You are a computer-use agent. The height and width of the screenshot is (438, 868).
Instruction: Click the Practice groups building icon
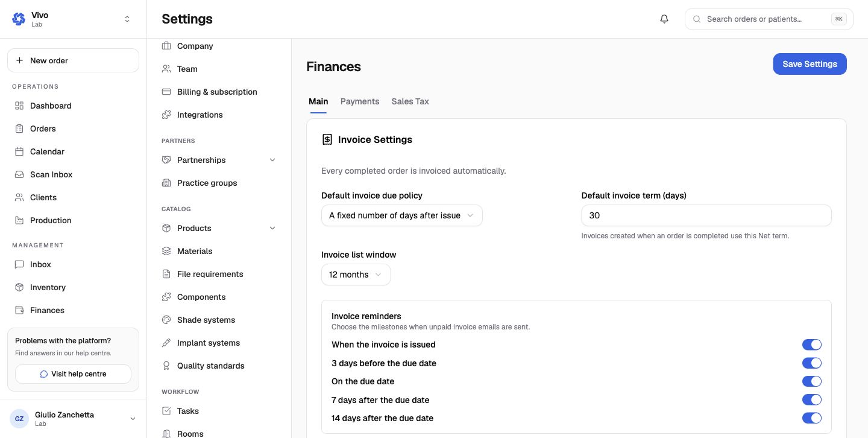click(166, 183)
